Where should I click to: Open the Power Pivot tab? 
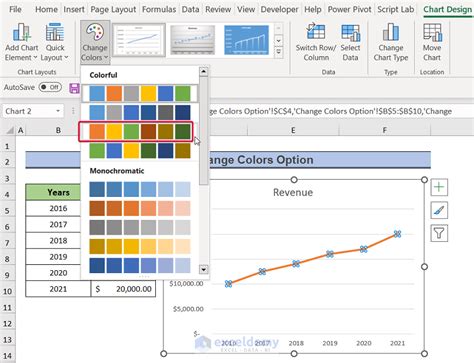pos(349,9)
